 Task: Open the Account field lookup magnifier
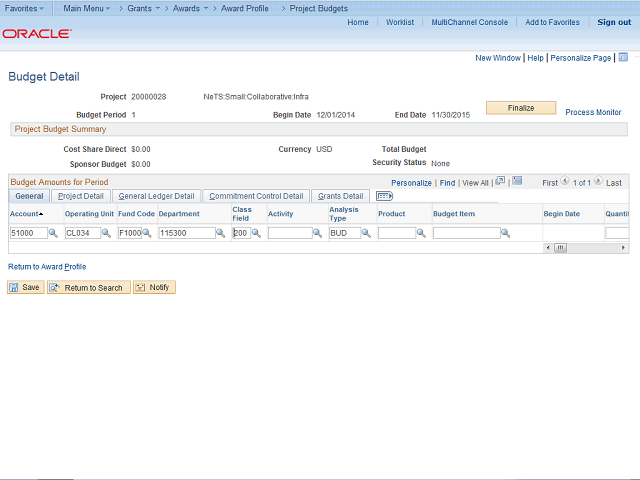pyautogui.click(x=54, y=233)
